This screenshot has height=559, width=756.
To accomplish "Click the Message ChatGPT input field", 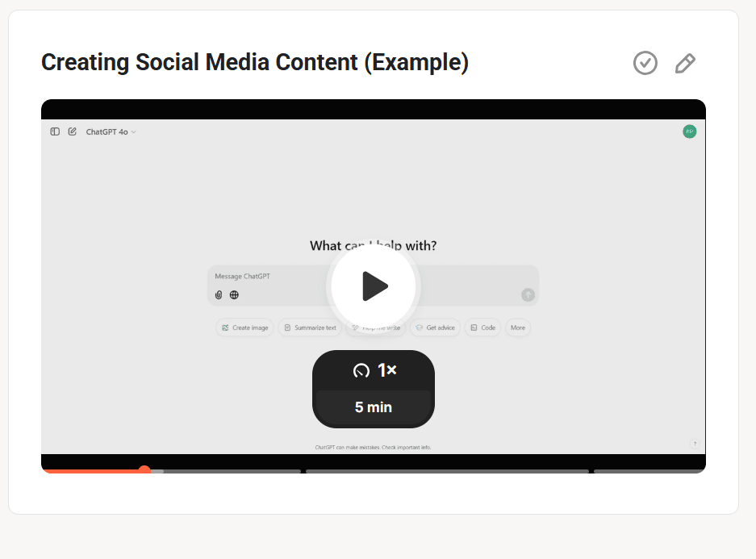I will 266,277.
